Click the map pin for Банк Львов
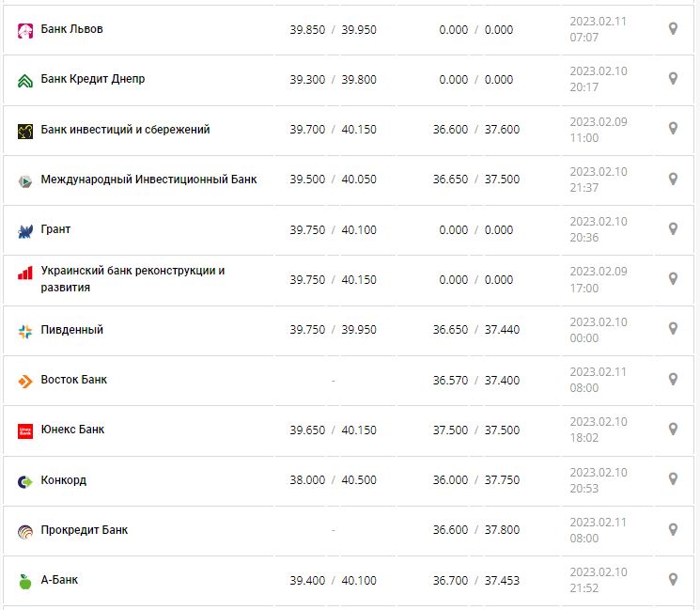 tap(673, 29)
